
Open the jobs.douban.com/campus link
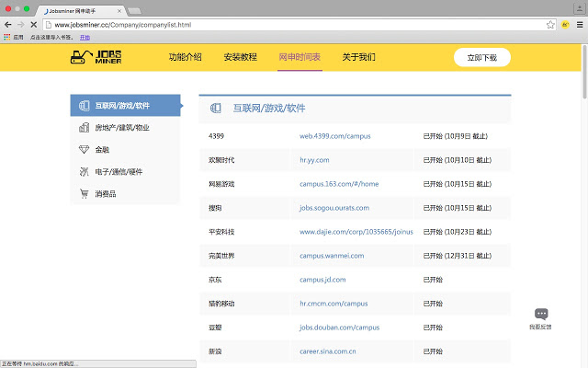point(339,328)
